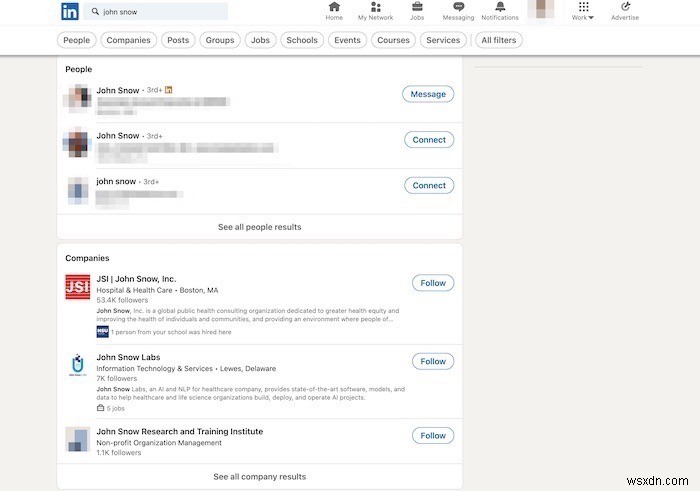Filter results by Jobs pill

pyautogui.click(x=260, y=40)
